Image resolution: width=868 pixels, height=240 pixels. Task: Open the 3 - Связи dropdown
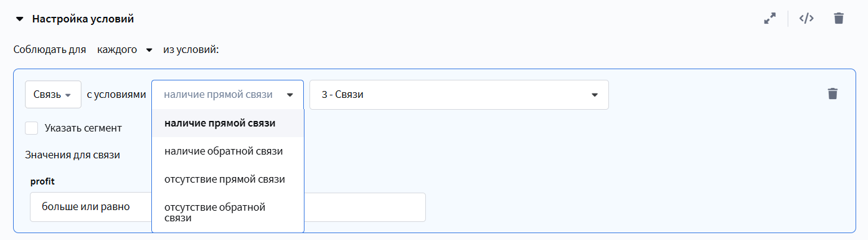[459, 95]
